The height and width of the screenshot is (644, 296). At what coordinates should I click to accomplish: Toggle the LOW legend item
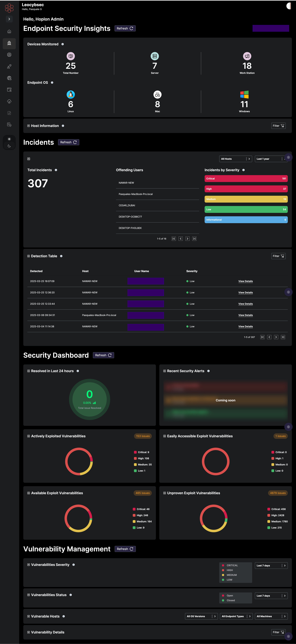tap(227, 580)
